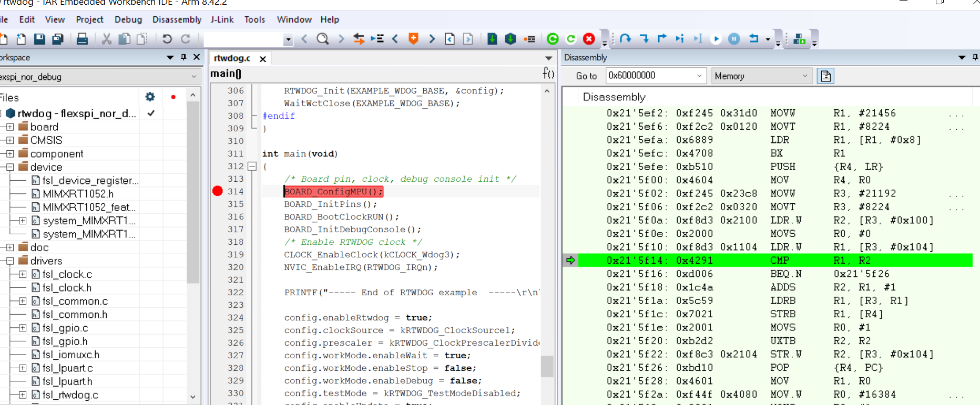The image size is (980, 405).
Task: Restart the debugger with the white-circle green arrow
Action: (x=571, y=39)
